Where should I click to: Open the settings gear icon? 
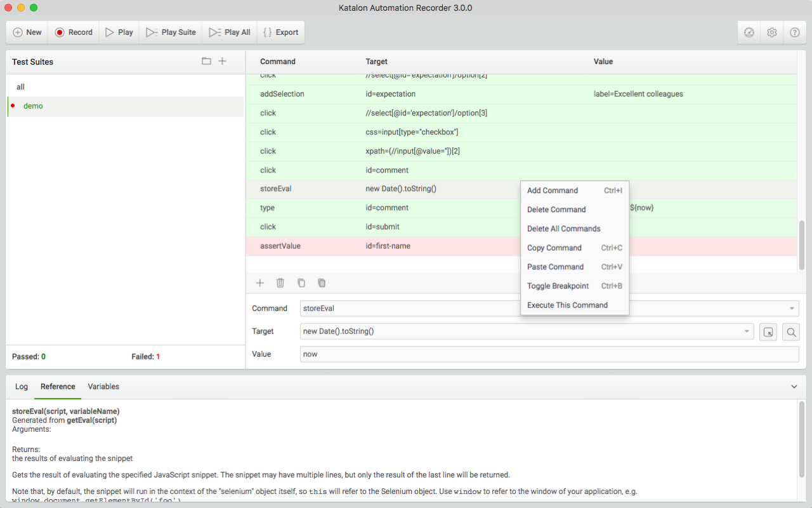(772, 32)
